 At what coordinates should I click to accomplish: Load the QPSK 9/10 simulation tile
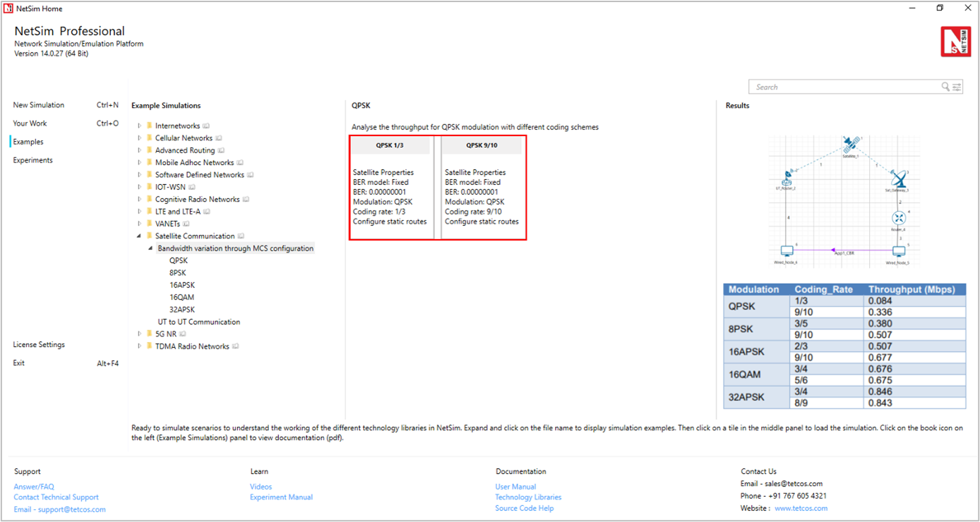pos(484,187)
